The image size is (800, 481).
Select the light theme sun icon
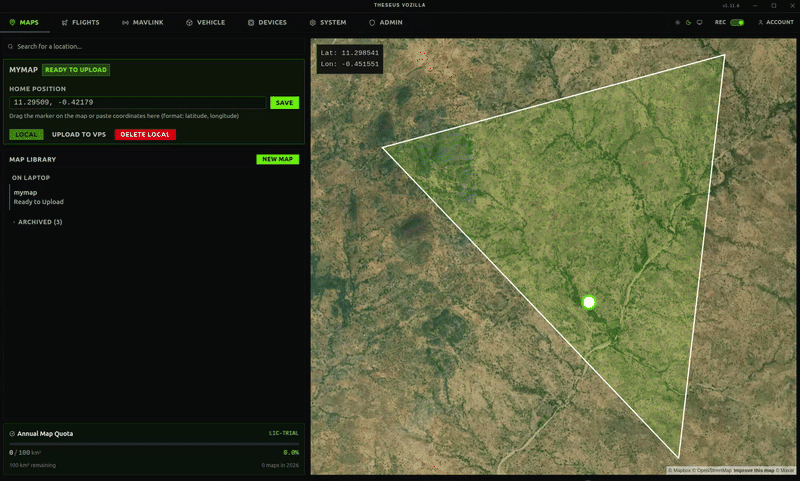(677, 22)
